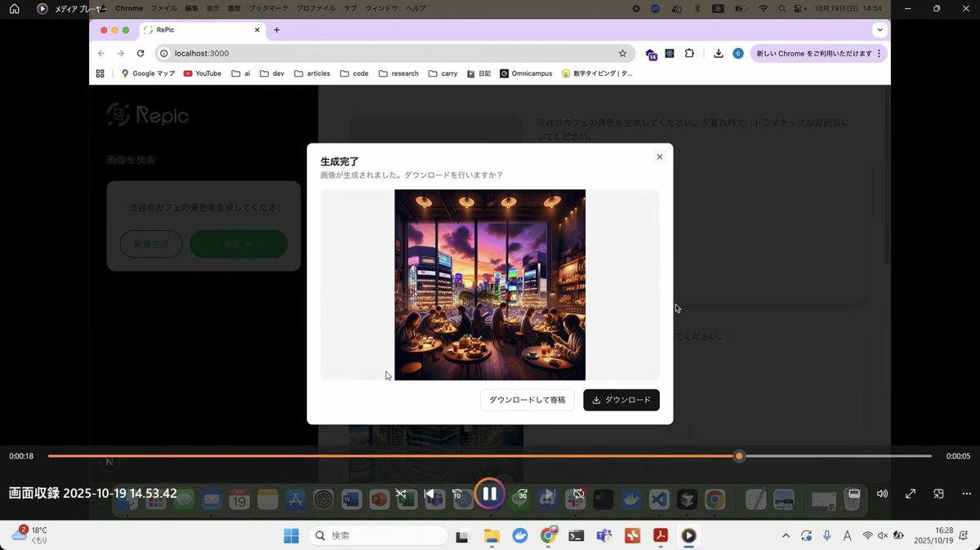Screen dimensions: 980x550
Task: Toggle shuffle in the media player
Action: point(401,494)
